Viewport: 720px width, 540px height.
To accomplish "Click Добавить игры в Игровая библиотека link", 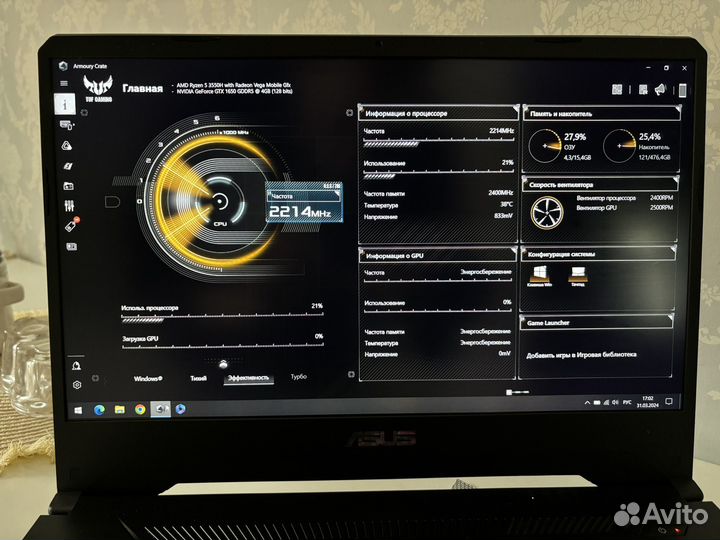I will (581, 355).
